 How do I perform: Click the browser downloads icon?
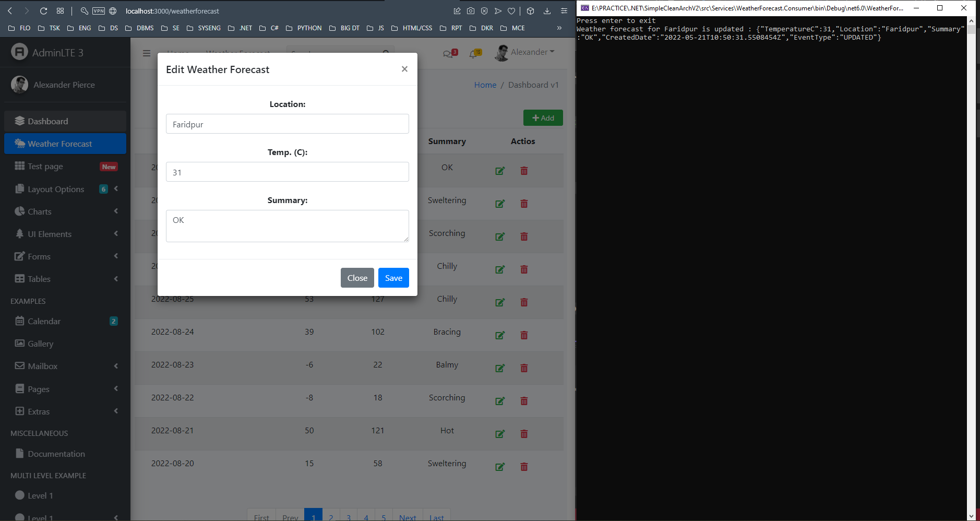pyautogui.click(x=547, y=11)
